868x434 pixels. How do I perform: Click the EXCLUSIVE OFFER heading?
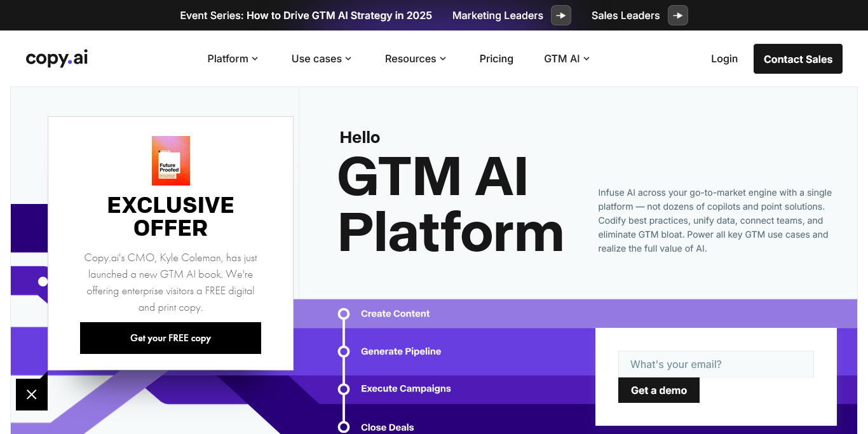click(171, 216)
